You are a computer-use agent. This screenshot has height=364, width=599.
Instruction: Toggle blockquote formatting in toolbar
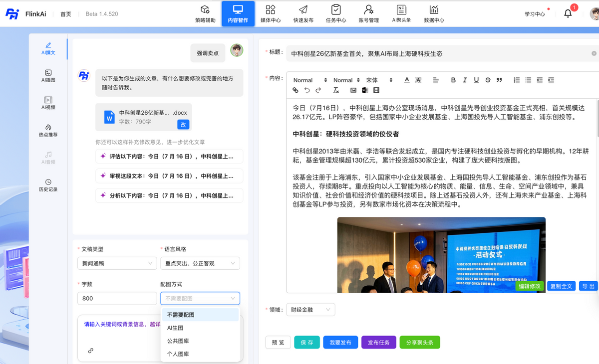point(499,80)
